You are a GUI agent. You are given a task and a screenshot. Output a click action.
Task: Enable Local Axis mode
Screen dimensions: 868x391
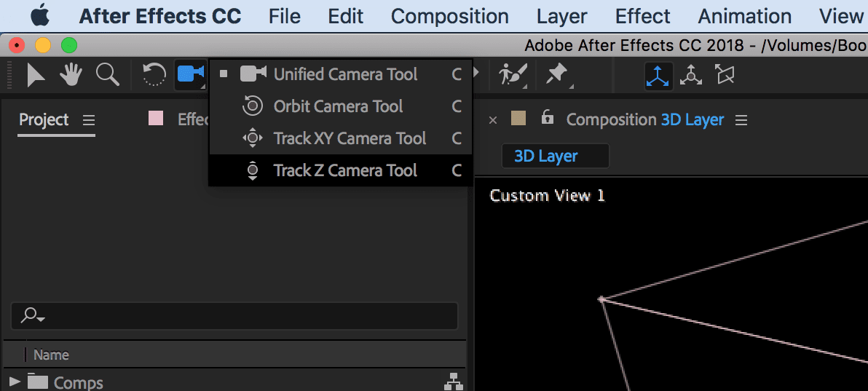[x=659, y=75]
